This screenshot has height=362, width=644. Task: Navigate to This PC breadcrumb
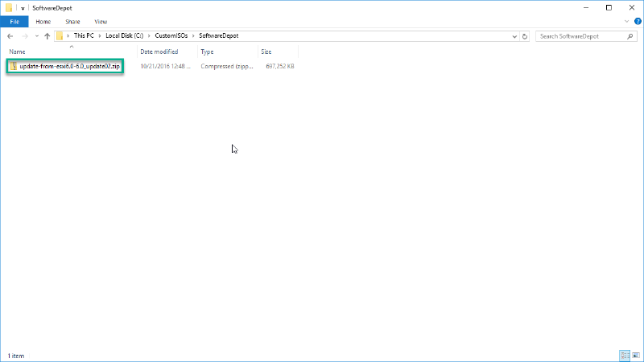coord(84,35)
